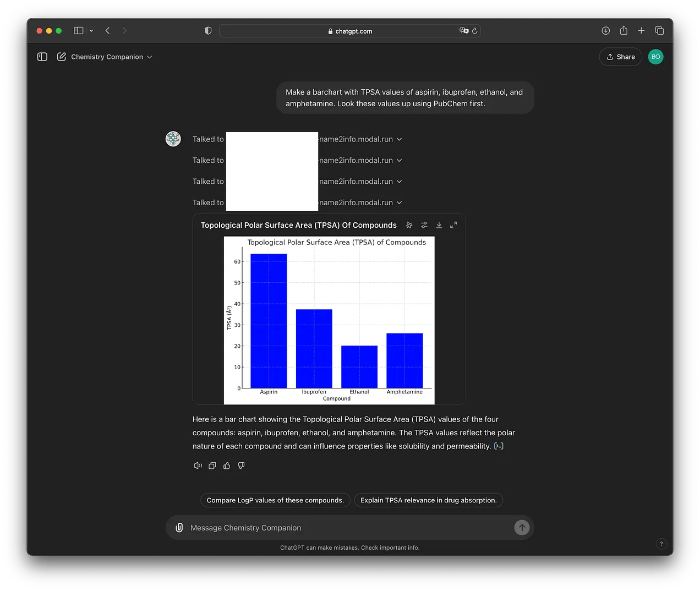Switch chart to static/interactive mode icon

[409, 225]
